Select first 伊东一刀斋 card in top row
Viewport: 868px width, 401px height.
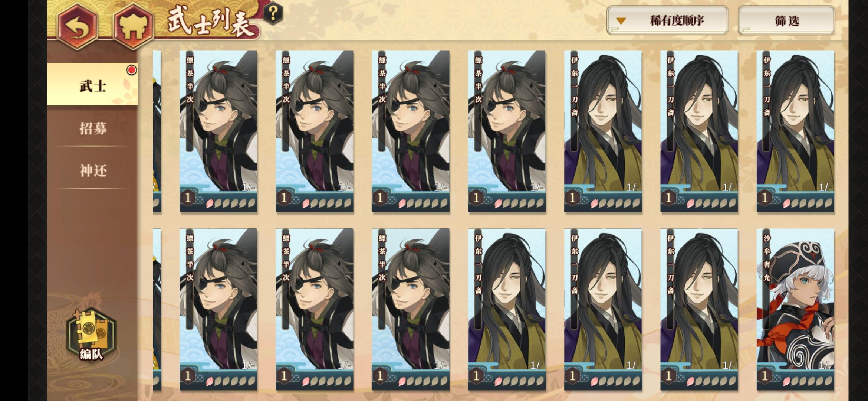tap(603, 131)
